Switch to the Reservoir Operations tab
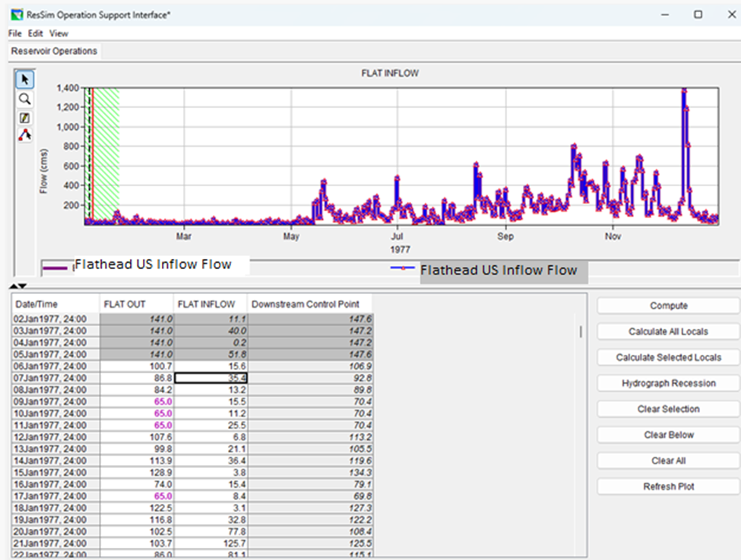This screenshot has width=741, height=560. pyautogui.click(x=54, y=51)
